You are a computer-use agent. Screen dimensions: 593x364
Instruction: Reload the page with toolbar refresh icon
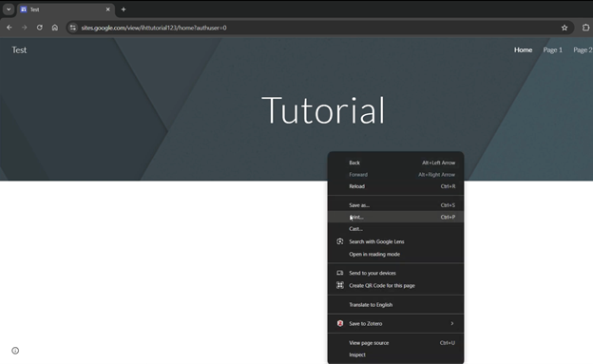39,28
